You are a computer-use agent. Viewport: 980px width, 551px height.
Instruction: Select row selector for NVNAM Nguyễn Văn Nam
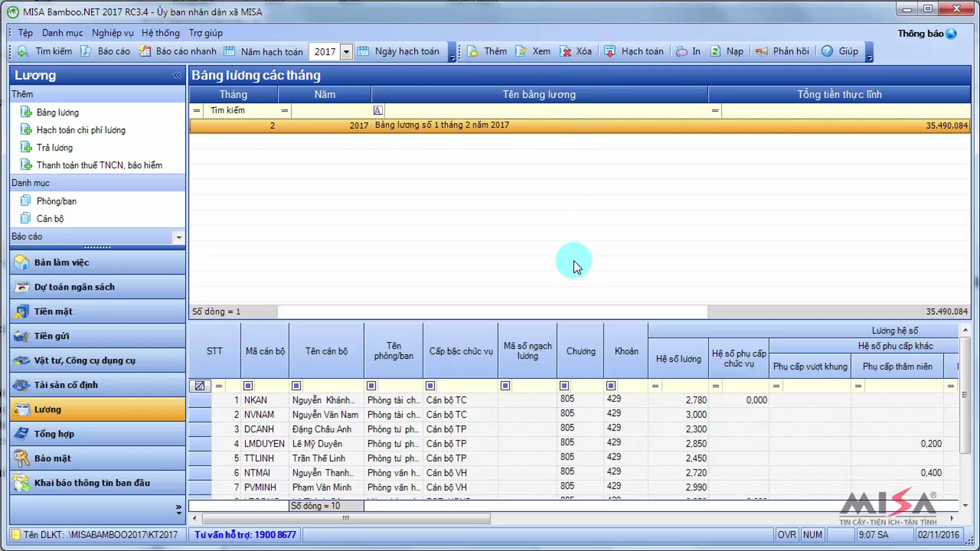click(200, 415)
